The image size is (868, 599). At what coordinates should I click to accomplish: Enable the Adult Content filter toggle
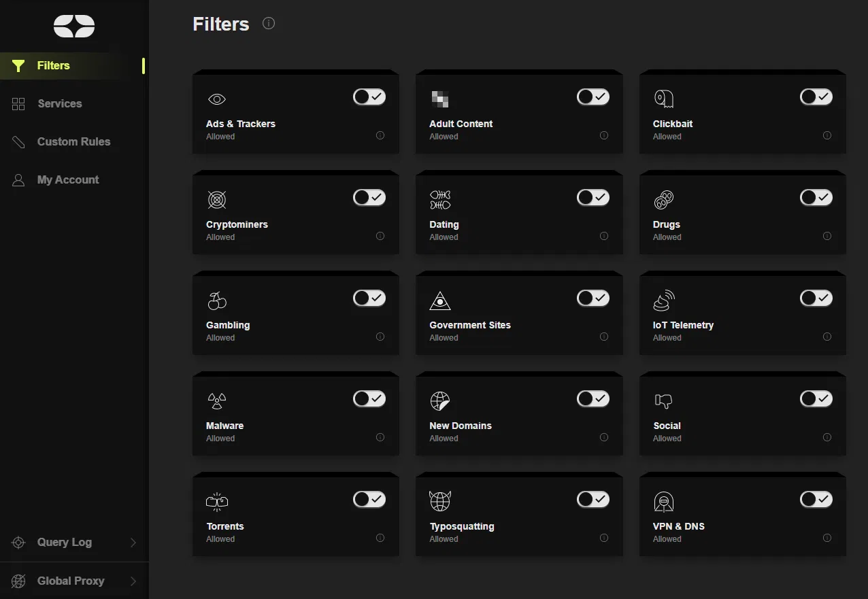(593, 97)
